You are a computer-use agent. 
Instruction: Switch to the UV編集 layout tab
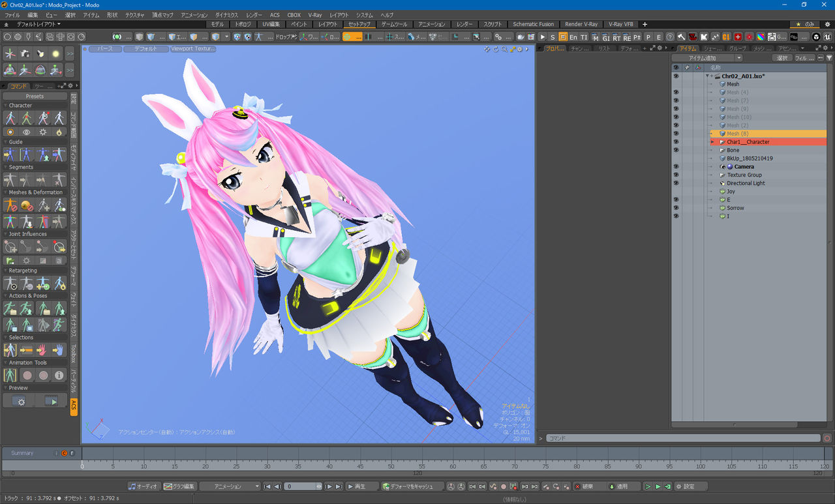pyautogui.click(x=271, y=24)
